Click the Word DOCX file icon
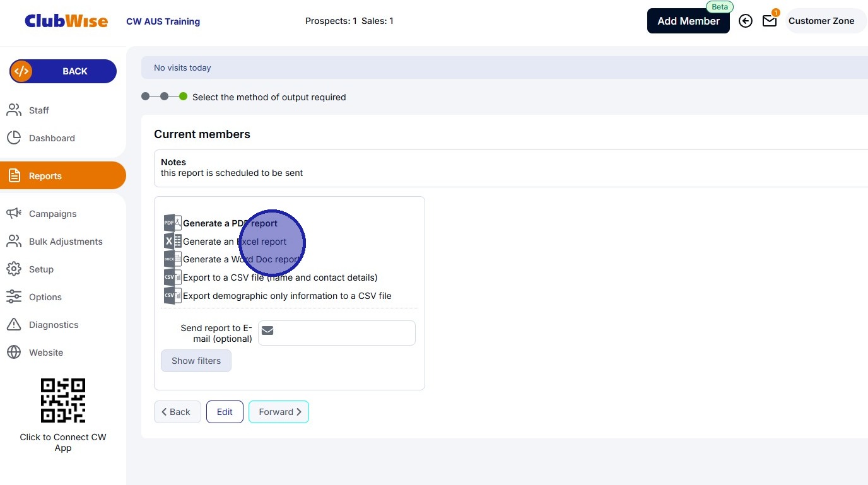The height and width of the screenshot is (485, 868). (x=172, y=259)
